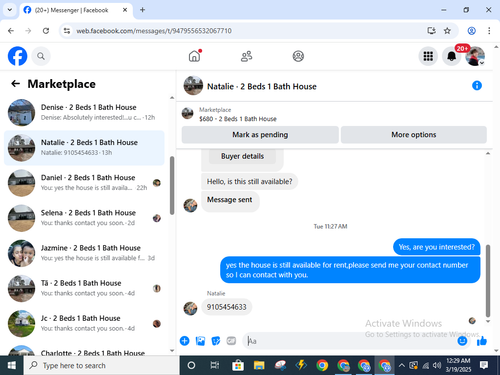
Task: View site information icon in address bar
Action: point(67,31)
